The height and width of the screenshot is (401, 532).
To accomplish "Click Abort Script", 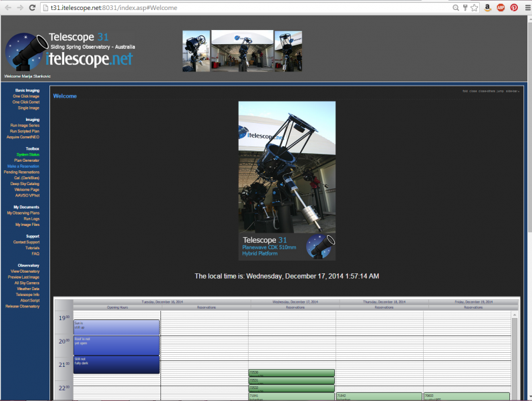I will pyautogui.click(x=30, y=301).
